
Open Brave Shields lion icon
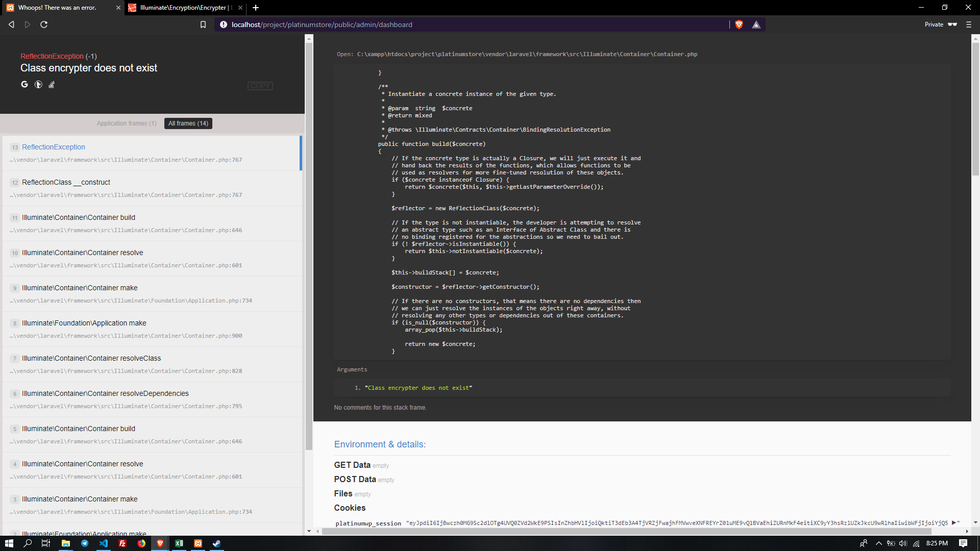coord(739,24)
